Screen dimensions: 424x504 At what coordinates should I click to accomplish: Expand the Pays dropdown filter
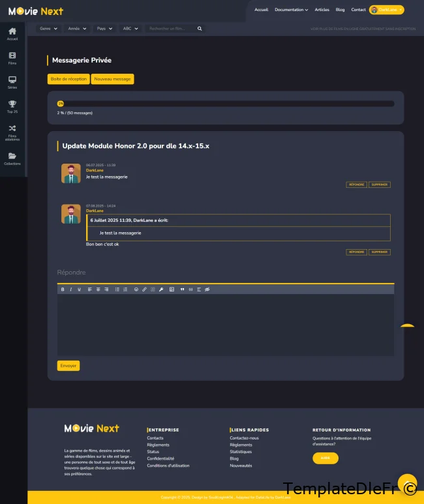coord(104,29)
